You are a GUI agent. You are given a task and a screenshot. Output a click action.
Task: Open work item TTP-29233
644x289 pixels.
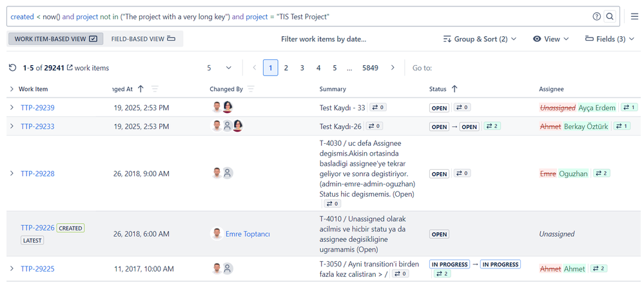(x=37, y=126)
